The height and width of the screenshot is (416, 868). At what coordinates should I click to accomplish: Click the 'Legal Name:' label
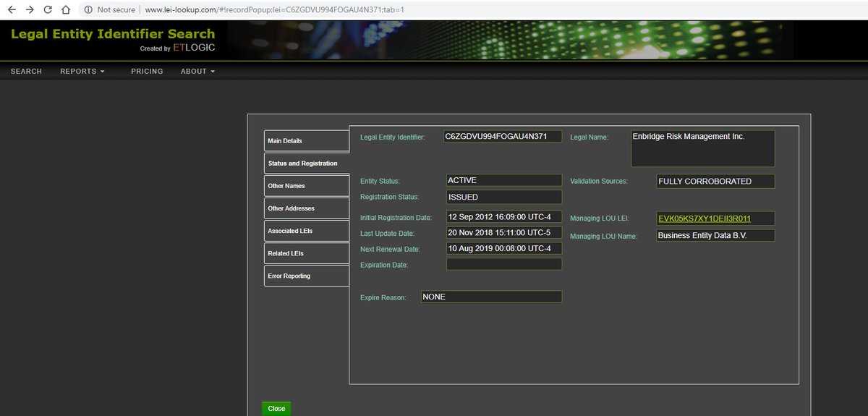pyautogui.click(x=590, y=137)
